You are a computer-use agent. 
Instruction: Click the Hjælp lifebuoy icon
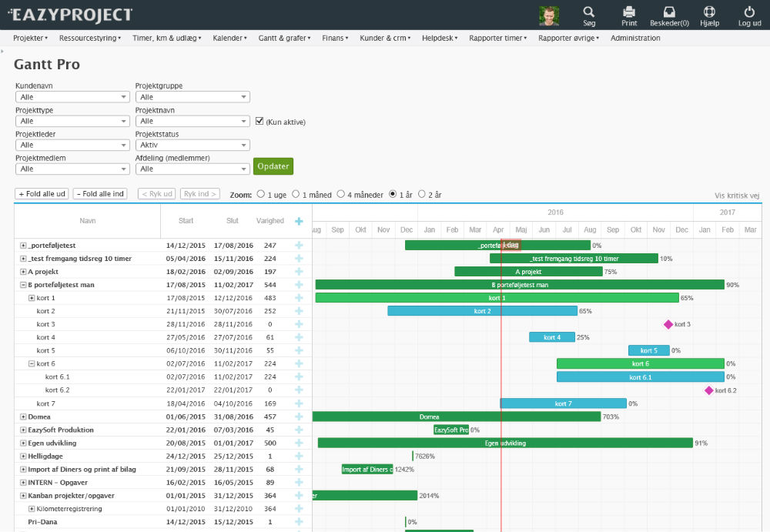click(709, 12)
